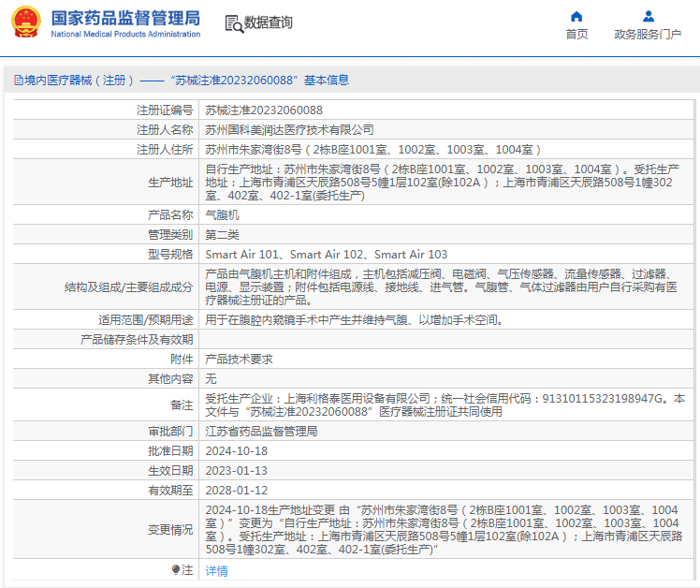Select the 产品由气腹机主机和附件组成 description
700x588 pixels.
pos(441,287)
